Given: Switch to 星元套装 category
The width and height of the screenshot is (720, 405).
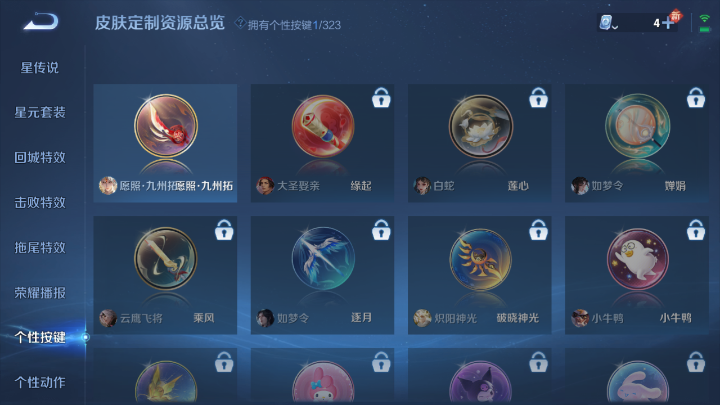Looking at the screenshot, I should (x=39, y=112).
